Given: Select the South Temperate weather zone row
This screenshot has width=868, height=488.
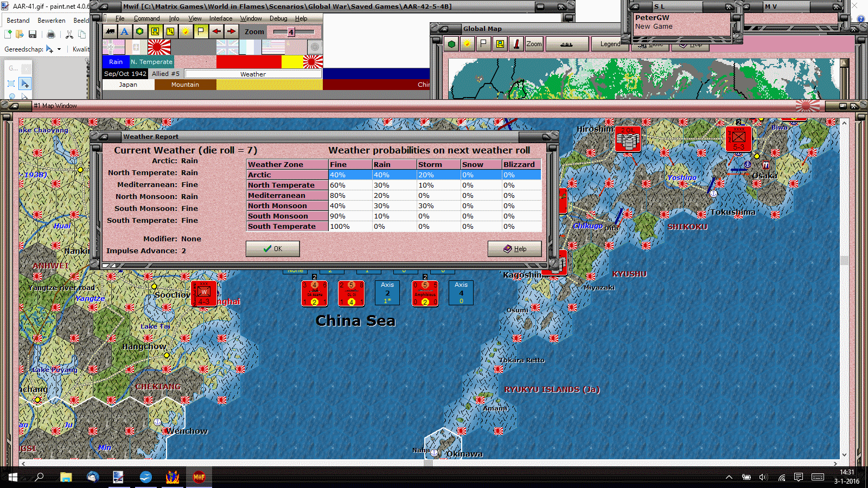Looking at the screenshot, I should (394, 226).
